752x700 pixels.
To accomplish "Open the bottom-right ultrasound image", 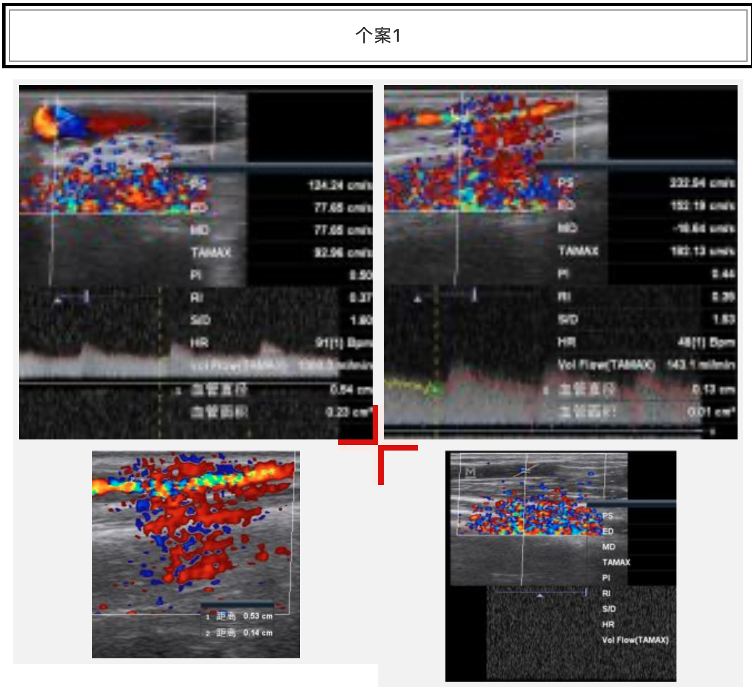I will (x=560, y=566).
